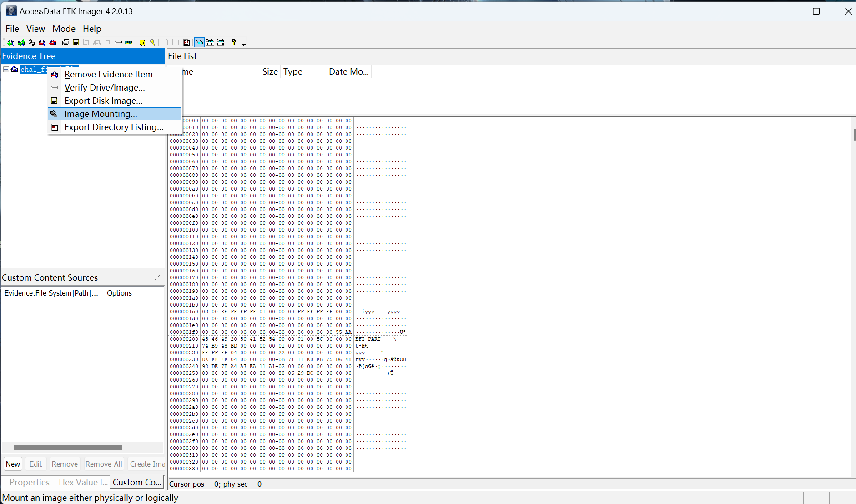Sort file list by Type column
The width and height of the screenshot is (856, 504).
tap(303, 71)
